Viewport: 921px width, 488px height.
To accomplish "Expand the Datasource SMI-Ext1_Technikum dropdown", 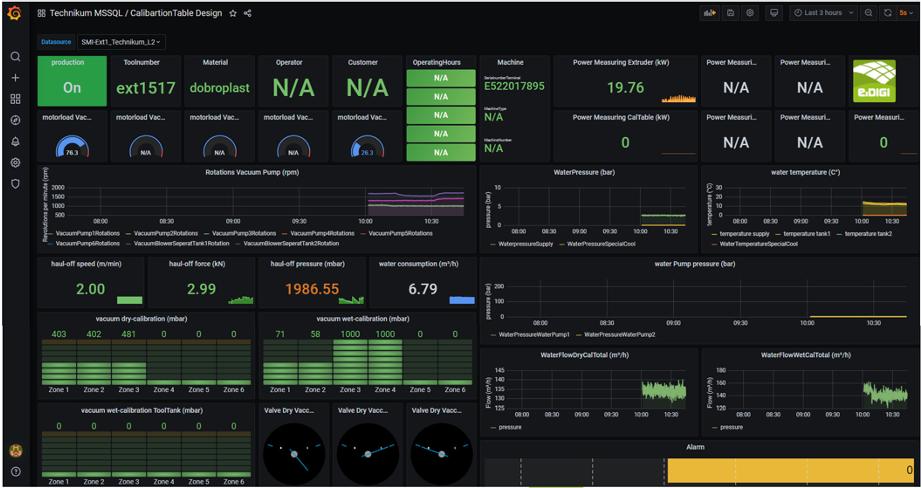I will pyautogui.click(x=122, y=42).
